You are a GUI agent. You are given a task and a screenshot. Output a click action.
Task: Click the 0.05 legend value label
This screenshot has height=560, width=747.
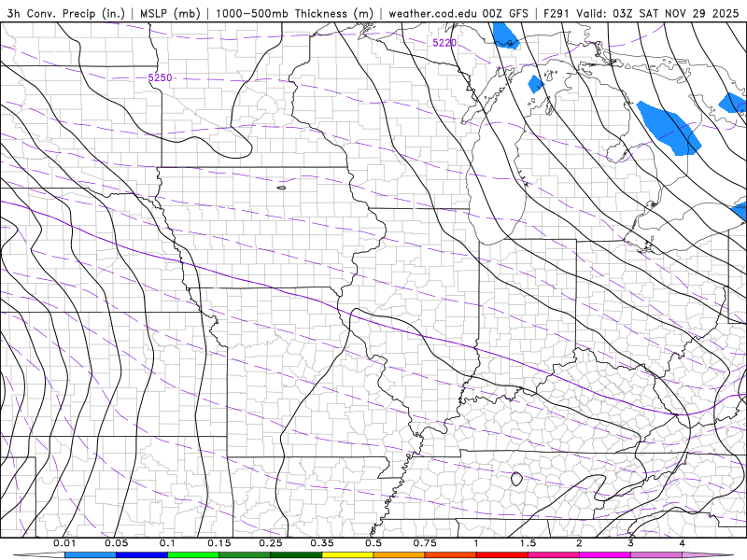pyautogui.click(x=116, y=543)
